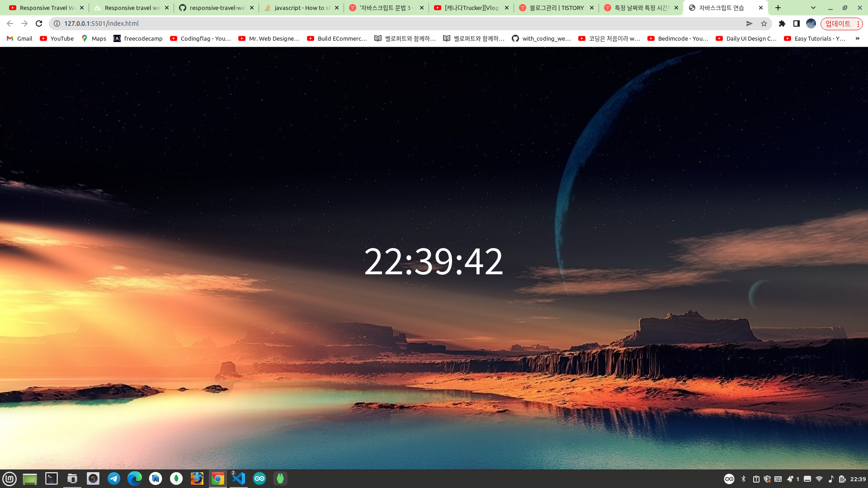Open the Gmail bookmark

click(19, 38)
